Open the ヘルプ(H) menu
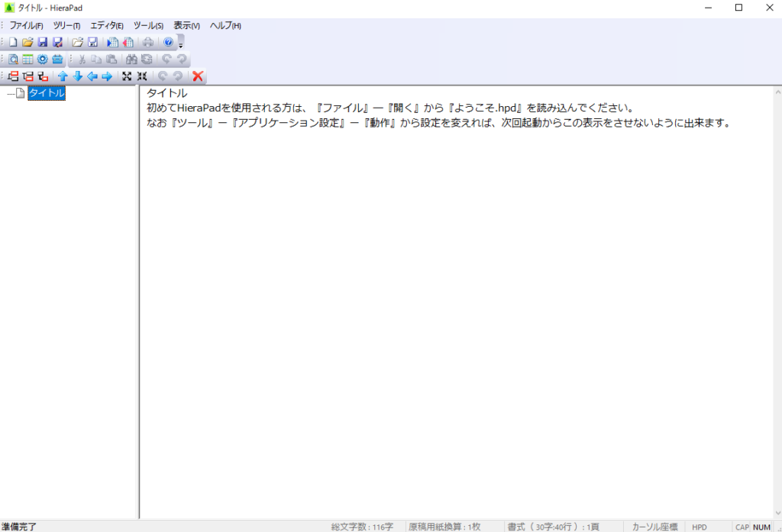The image size is (782, 532). point(225,25)
